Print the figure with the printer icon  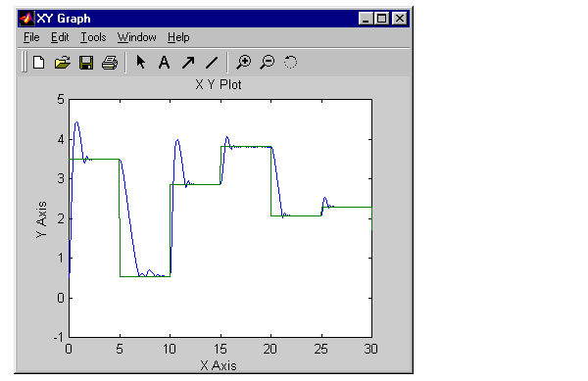point(110,63)
